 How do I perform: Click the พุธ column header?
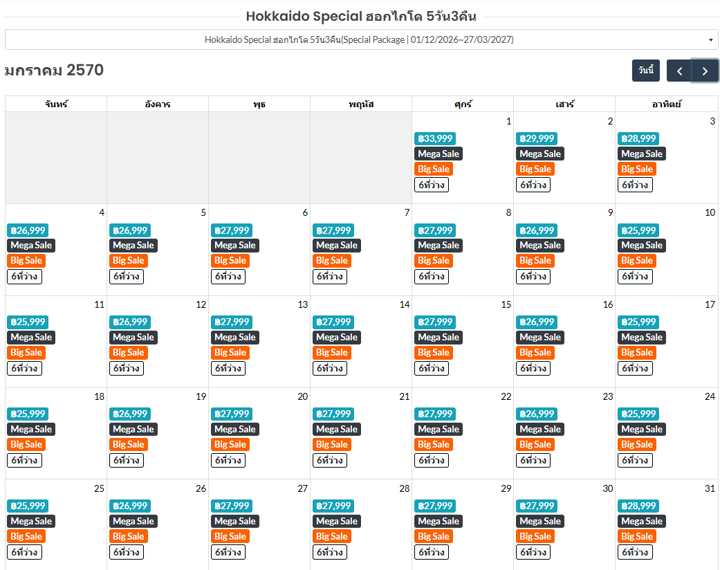pos(259,104)
